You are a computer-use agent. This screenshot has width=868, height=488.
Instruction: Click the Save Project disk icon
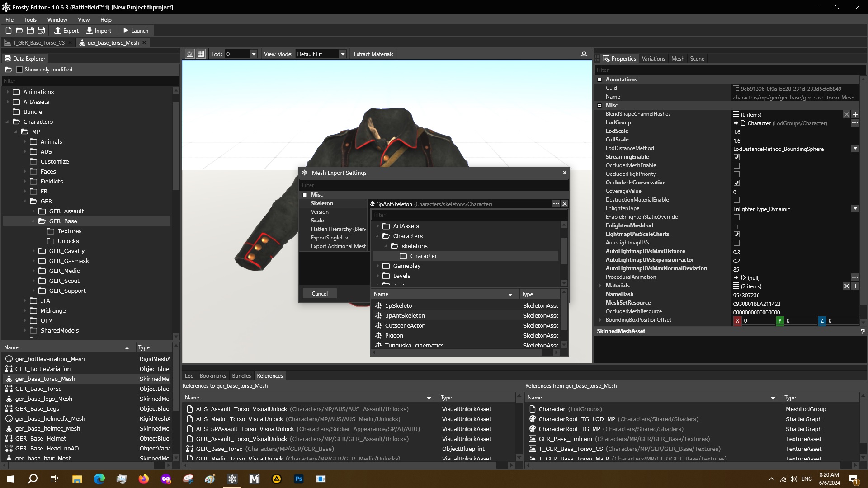tap(30, 30)
